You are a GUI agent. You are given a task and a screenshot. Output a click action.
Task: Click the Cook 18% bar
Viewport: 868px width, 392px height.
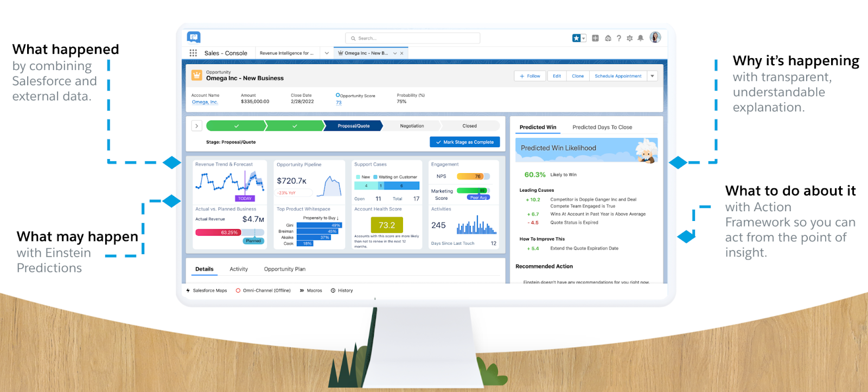tap(305, 243)
